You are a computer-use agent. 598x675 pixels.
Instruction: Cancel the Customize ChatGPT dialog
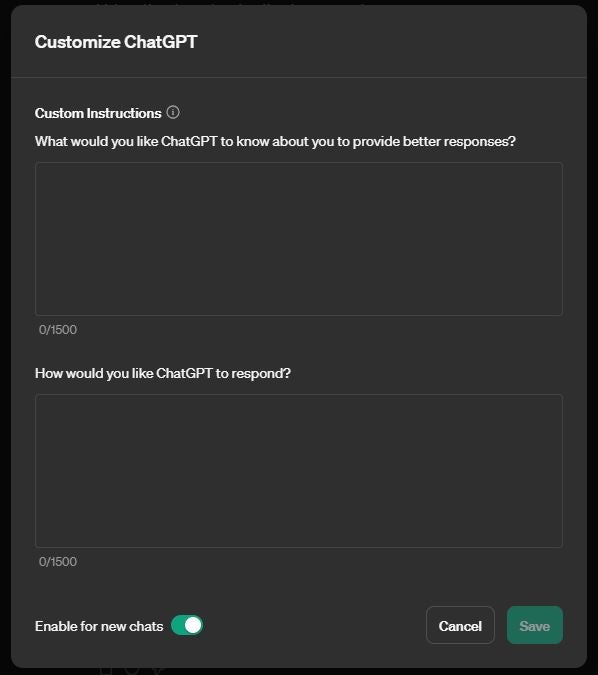coord(460,625)
